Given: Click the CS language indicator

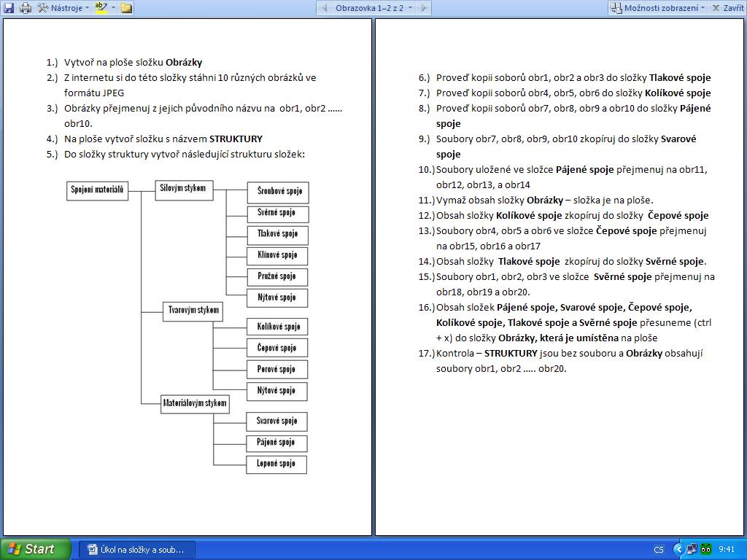Looking at the screenshot, I should (x=659, y=550).
